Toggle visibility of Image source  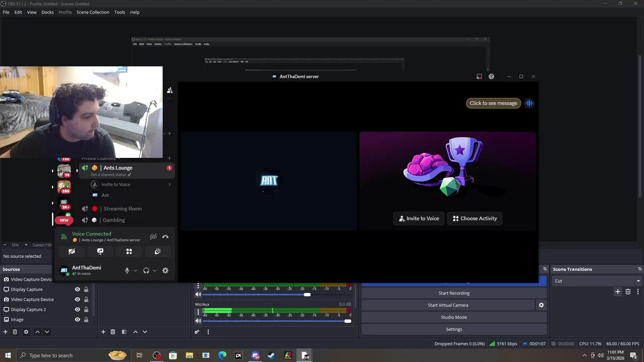[x=77, y=319]
